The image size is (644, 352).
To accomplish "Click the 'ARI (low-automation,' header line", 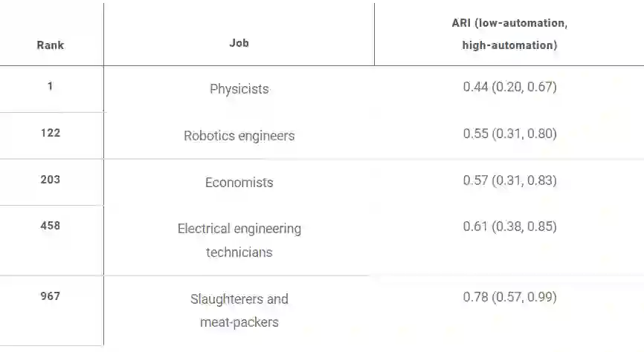I will pos(509,23).
